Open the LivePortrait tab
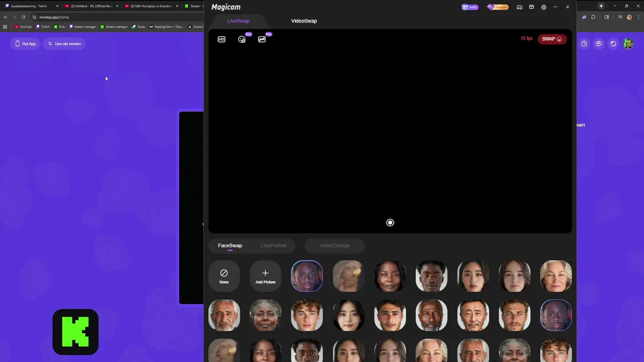This screenshot has height=362, width=644. click(273, 245)
